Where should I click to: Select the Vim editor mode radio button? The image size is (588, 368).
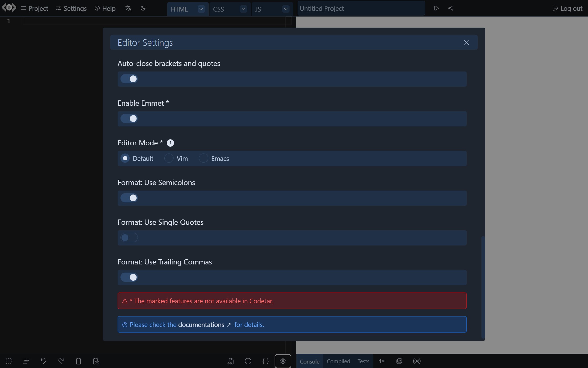point(168,158)
